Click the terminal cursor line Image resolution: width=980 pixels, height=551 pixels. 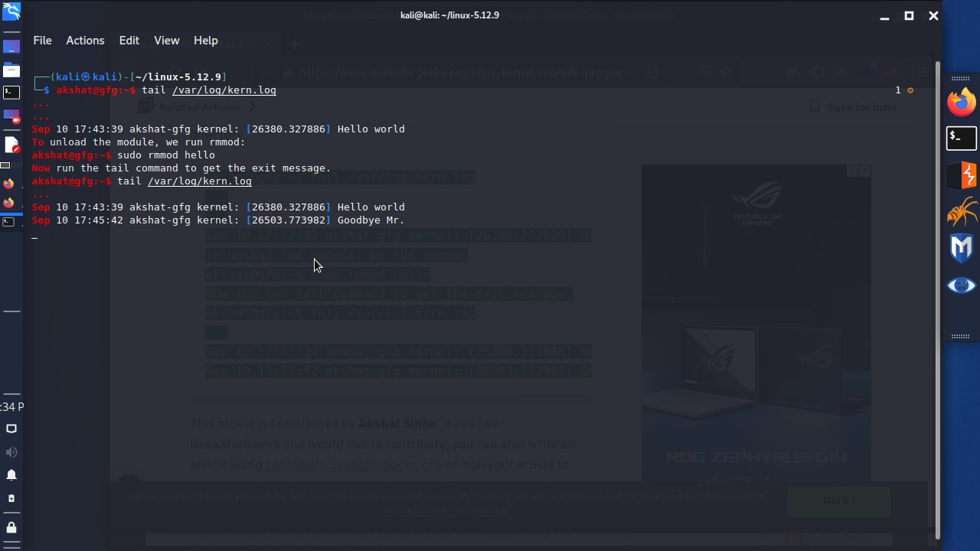point(34,237)
